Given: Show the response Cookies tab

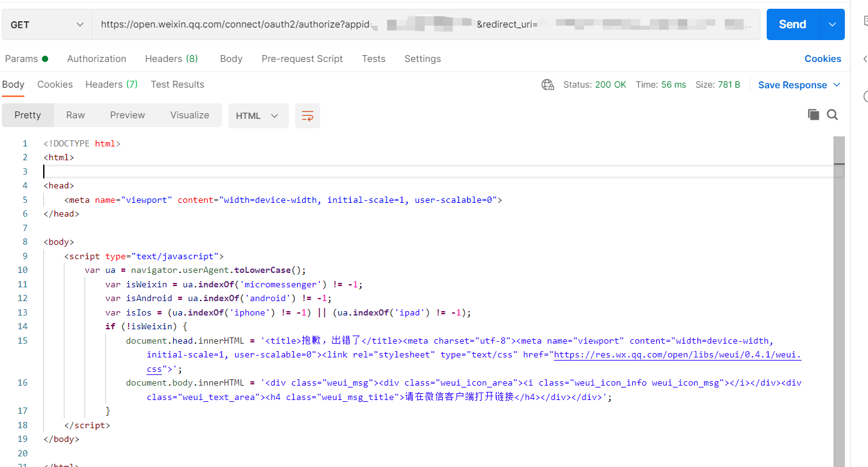Looking at the screenshot, I should point(55,85).
